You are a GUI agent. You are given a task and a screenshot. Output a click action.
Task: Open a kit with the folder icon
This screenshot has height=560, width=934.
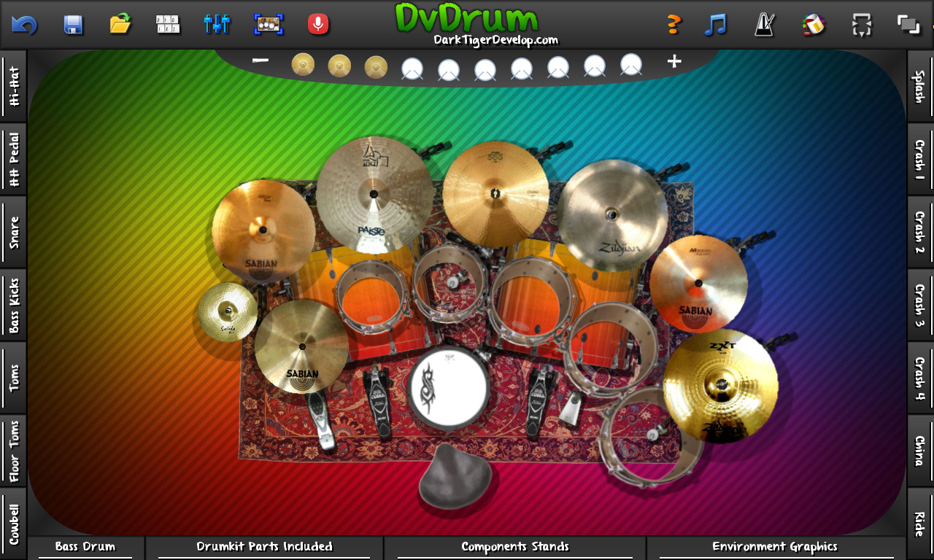(120, 24)
